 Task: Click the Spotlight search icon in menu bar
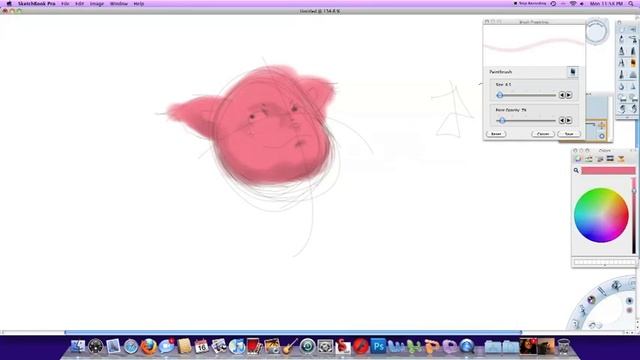pos(631,4)
